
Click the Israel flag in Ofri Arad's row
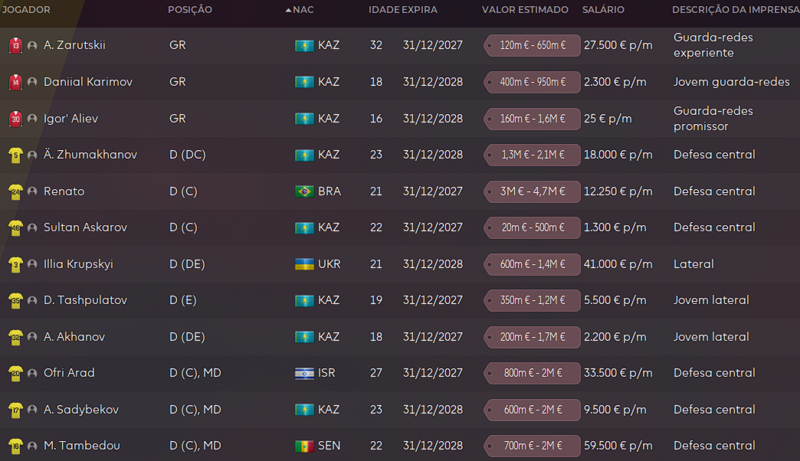click(x=305, y=373)
